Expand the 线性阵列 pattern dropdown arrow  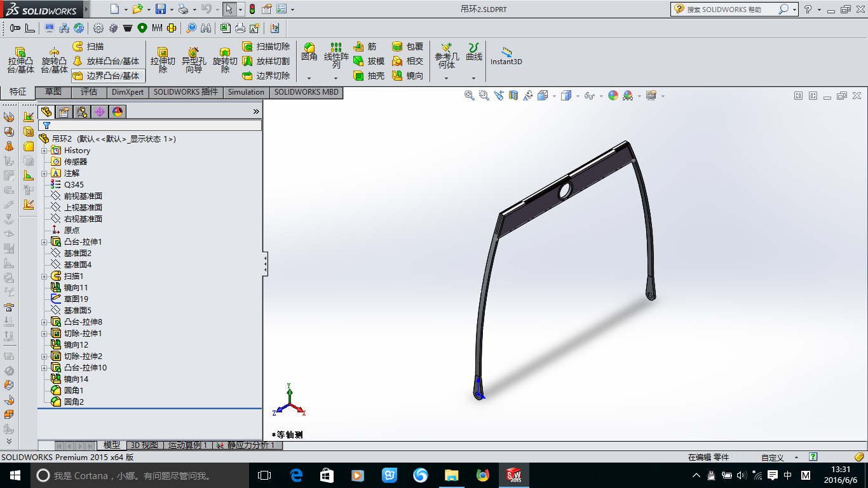click(336, 78)
